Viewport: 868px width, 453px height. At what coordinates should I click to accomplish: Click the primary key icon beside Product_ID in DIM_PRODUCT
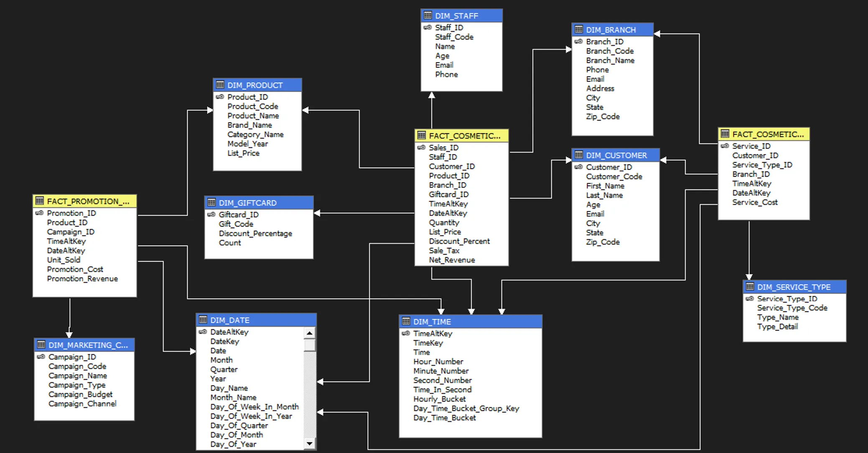(220, 97)
